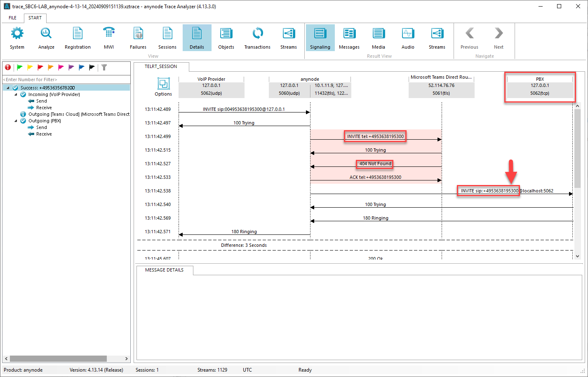Collapse the Outgoing (PBX) node

coord(16,121)
